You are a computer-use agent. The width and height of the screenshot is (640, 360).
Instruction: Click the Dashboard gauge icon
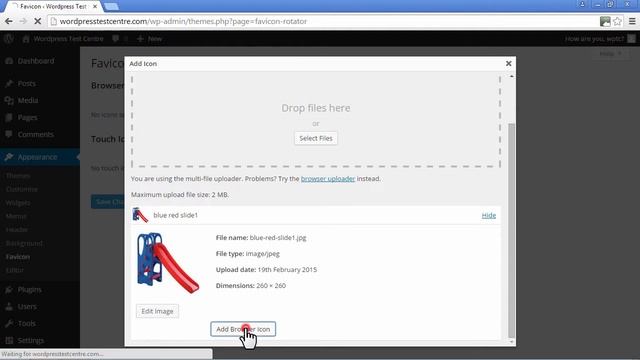pyautogui.click(x=9, y=61)
